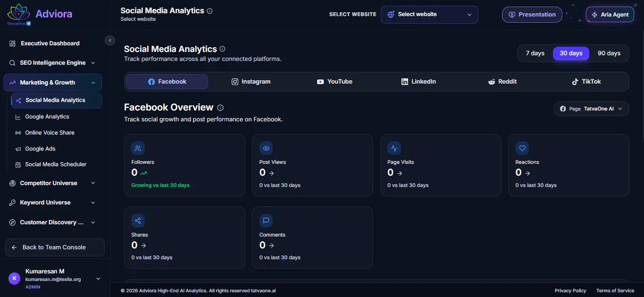This screenshot has height=297, width=644.
Task: Click the Reactions heart icon
Action: [522, 148]
